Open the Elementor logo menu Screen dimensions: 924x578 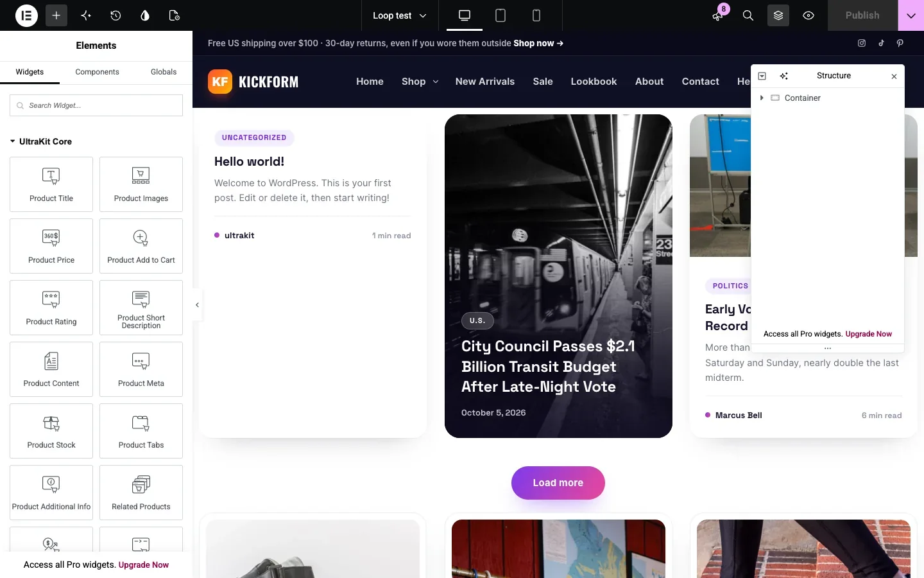pos(26,15)
